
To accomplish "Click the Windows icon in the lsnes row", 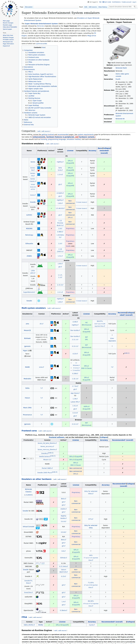I will (x=39, y=195).
